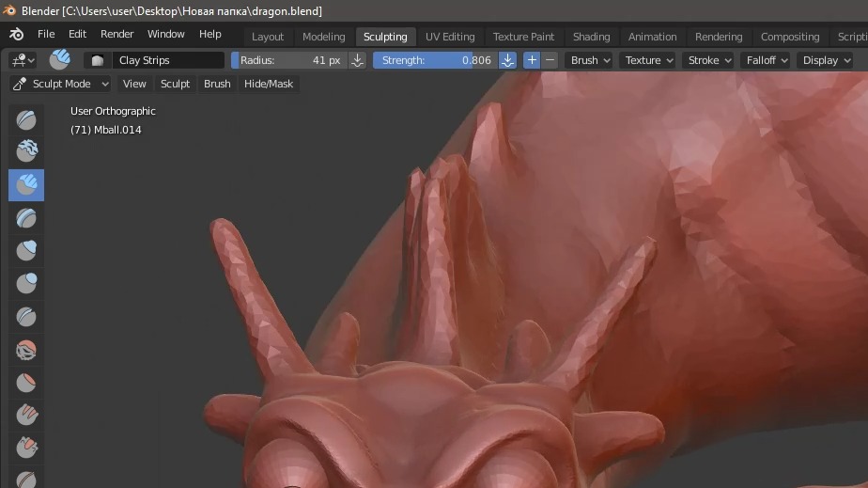Switch to the Compositing workspace tab
This screenshot has height=488, width=868.
click(x=790, y=37)
